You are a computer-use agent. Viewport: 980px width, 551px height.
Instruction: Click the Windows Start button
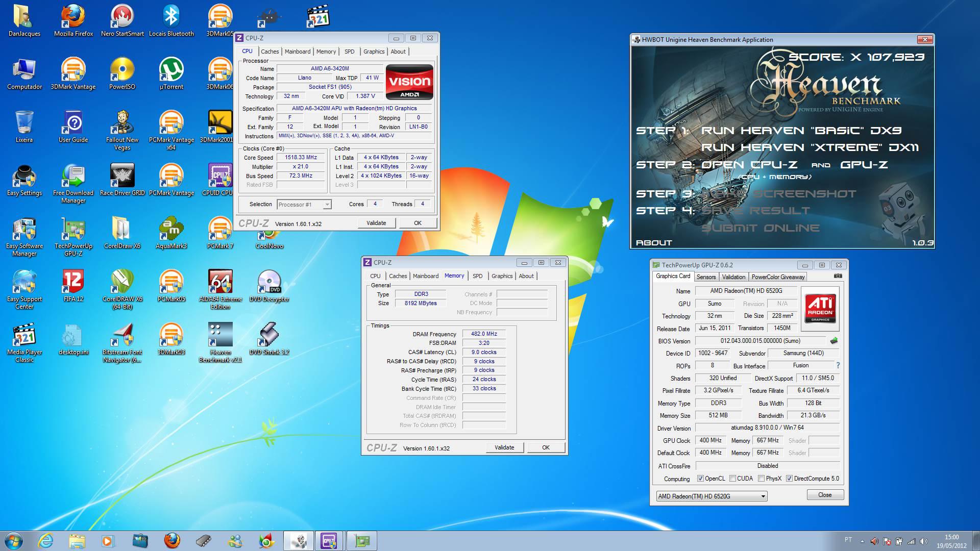14,541
